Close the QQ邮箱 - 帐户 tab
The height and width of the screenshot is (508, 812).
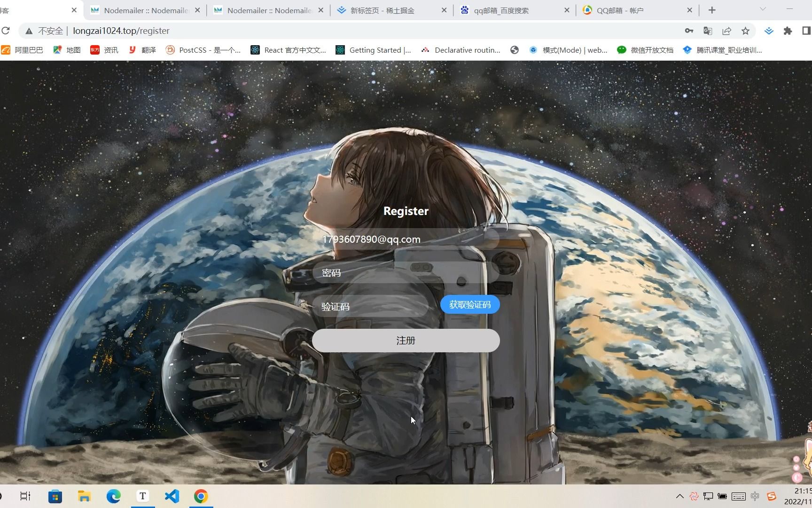(x=690, y=10)
